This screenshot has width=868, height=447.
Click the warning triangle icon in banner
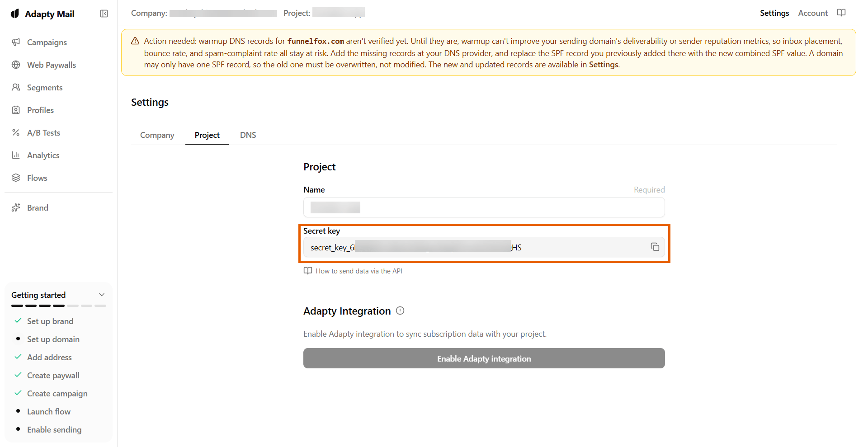click(135, 41)
